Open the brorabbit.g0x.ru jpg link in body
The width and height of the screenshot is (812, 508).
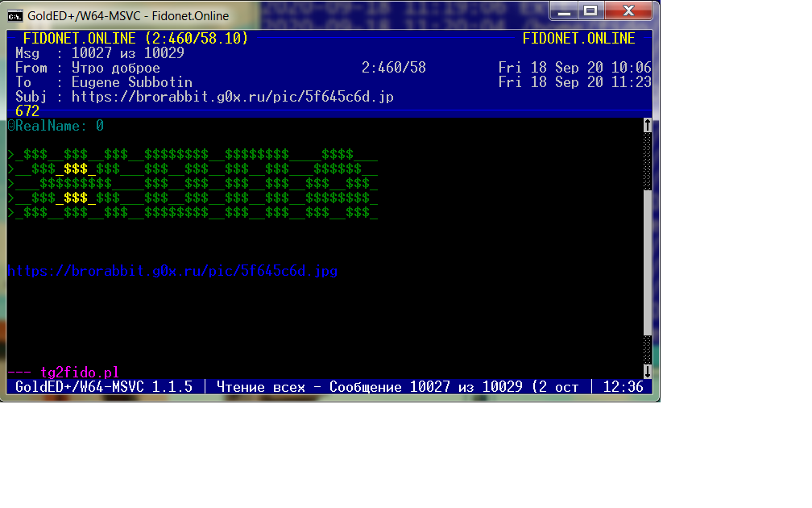pyautogui.click(x=172, y=271)
